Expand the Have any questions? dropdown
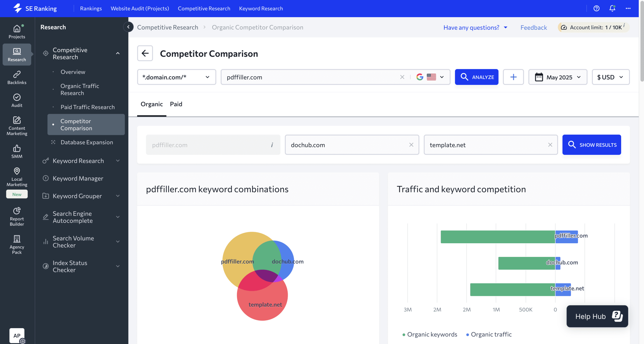644x344 pixels. [475, 27]
